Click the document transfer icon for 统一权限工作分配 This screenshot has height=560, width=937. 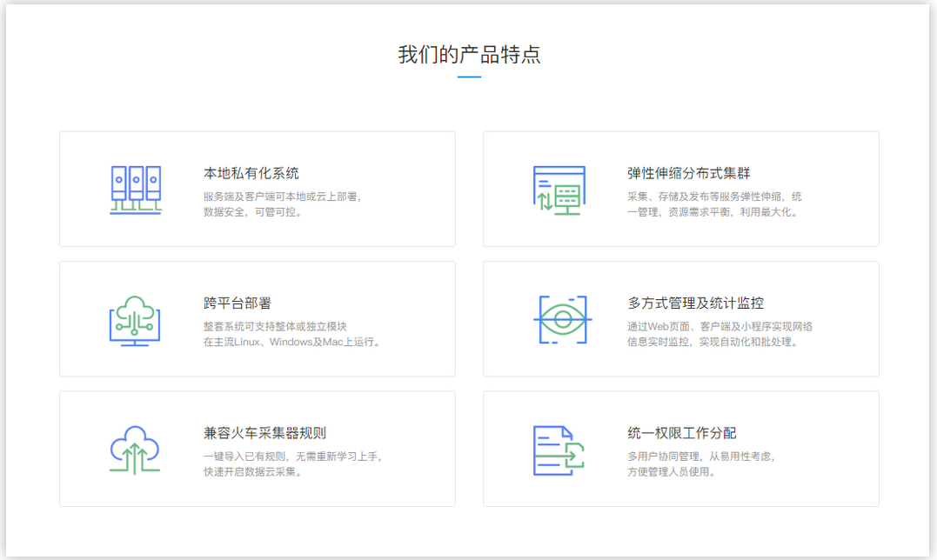pyautogui.click(x=559, y=450)
